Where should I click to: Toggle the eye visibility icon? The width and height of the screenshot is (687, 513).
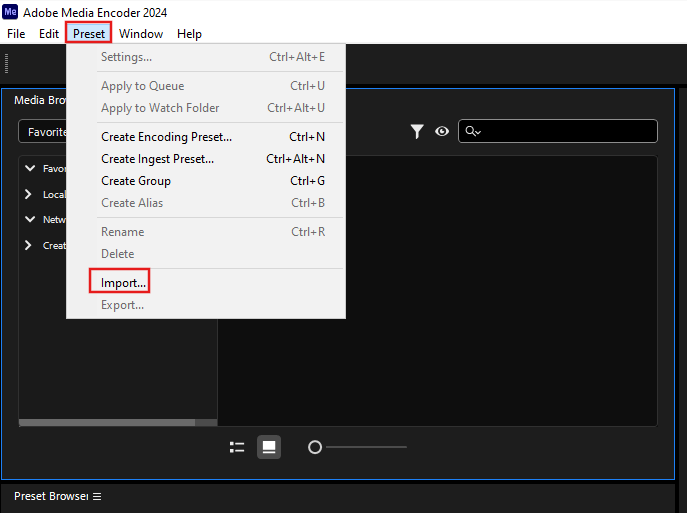(x=441, y=131)
